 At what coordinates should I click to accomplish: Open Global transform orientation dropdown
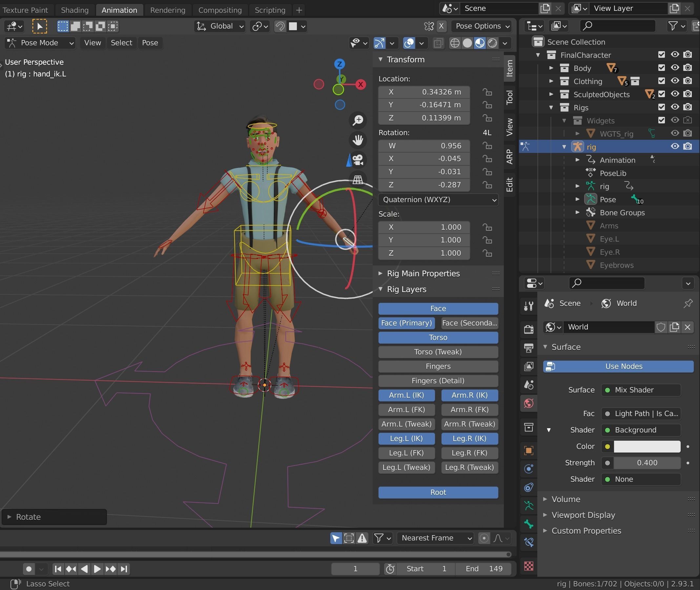tap(220, 26)
